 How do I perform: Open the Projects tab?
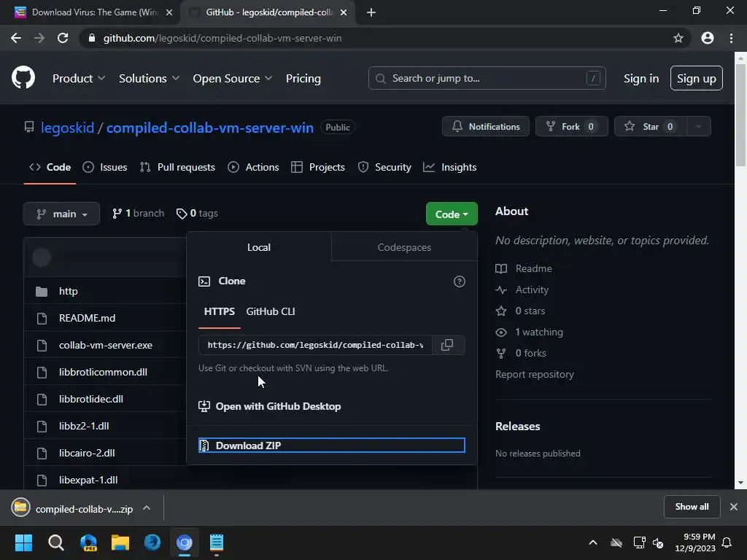tap(318, 167)
